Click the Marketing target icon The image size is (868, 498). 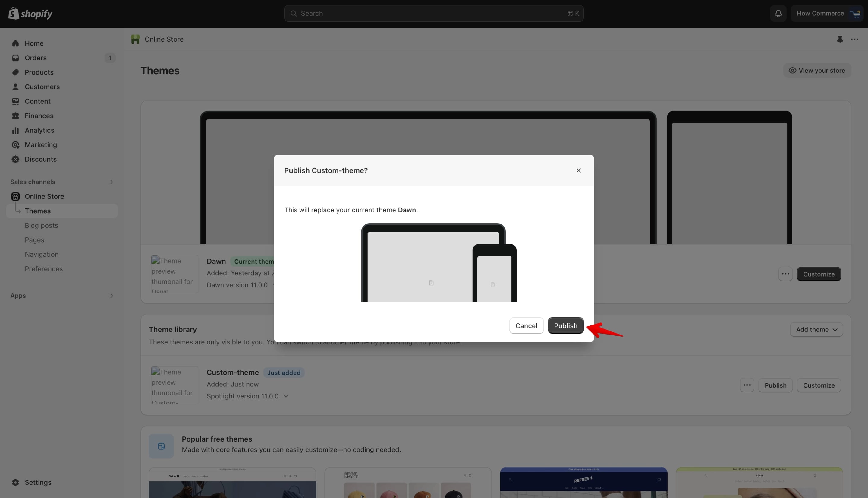[15, 145]
